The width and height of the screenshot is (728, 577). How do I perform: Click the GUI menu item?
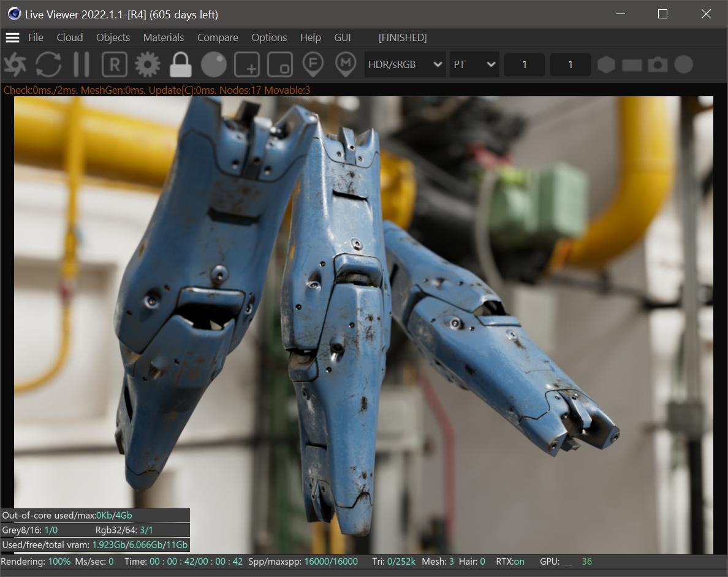point(343,37)
